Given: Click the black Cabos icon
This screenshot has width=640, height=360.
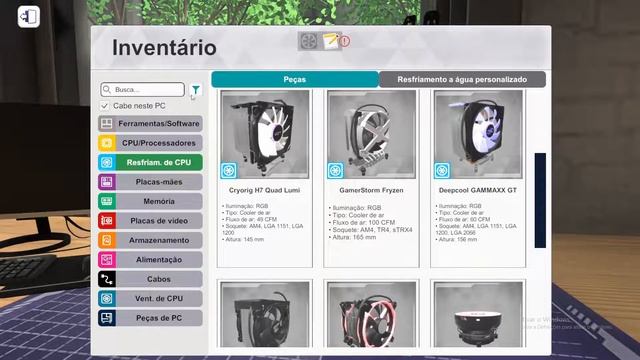Looking at the screenshot, I should coord(107,279).
